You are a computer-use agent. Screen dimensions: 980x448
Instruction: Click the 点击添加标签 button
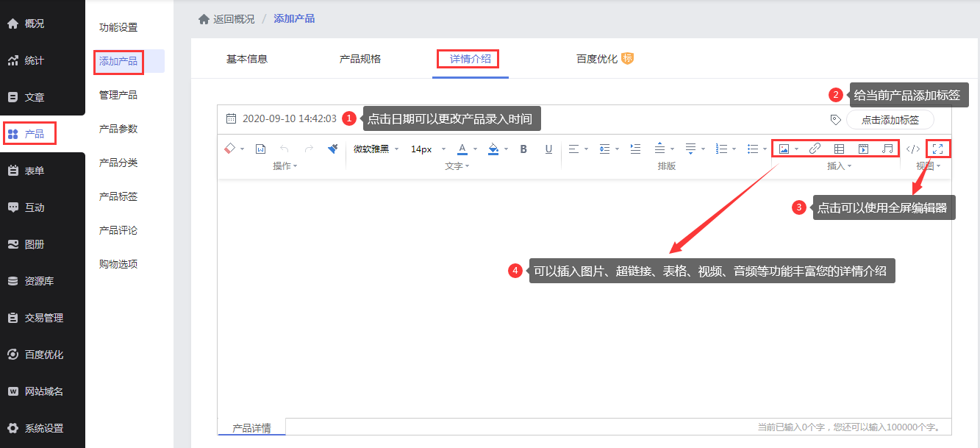890,119
